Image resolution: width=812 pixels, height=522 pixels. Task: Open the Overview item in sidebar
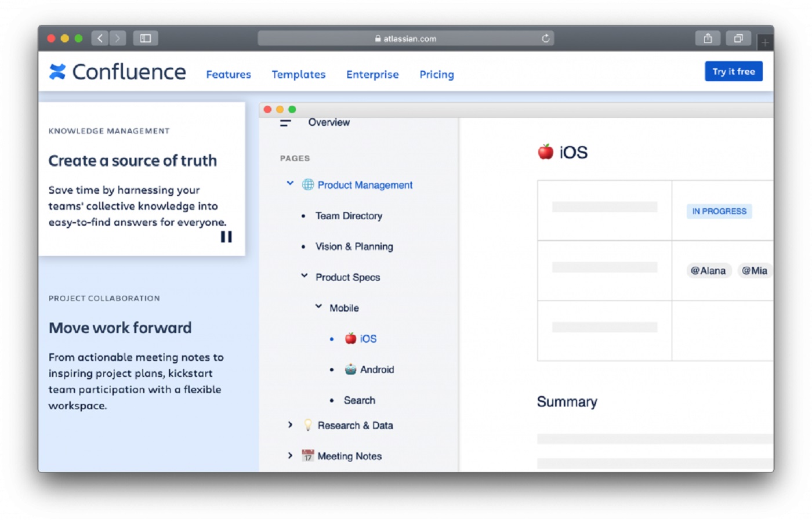pyautogui.click(x=329, y=122)
